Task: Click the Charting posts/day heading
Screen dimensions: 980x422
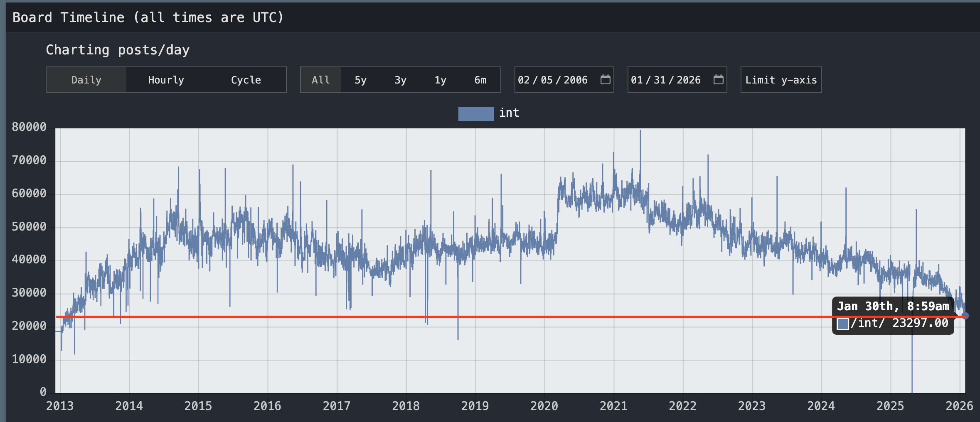Action: click(x=118, y=50)
